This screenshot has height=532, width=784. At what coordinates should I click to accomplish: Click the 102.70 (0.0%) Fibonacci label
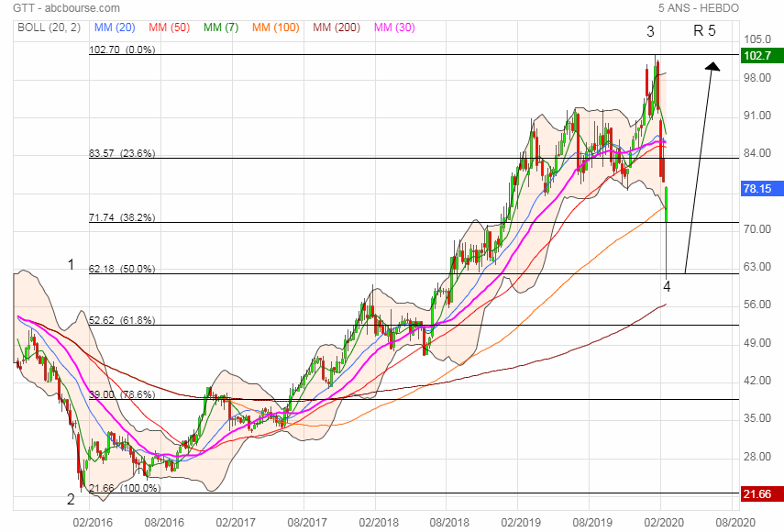(122, 50)
